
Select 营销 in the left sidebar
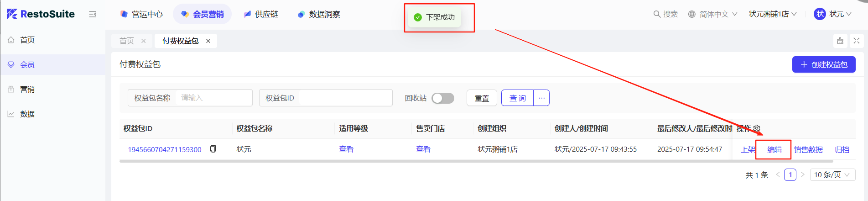click(27, 90)
